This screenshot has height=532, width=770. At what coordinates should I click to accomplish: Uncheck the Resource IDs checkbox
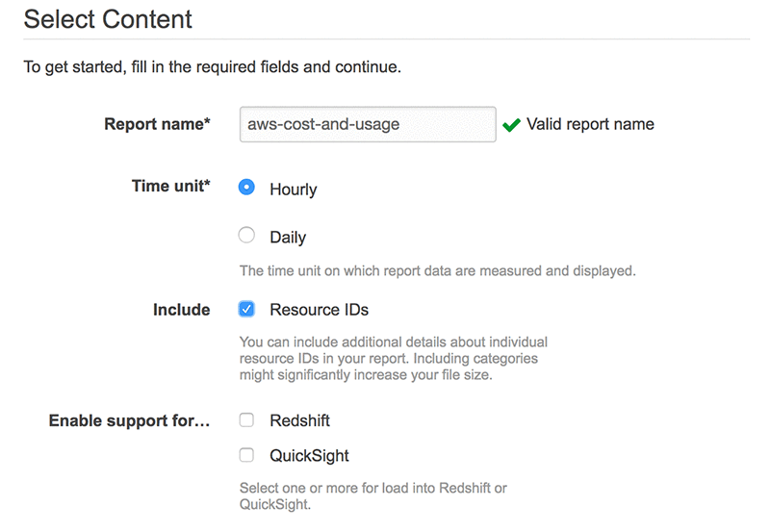[x=246, y=309]
